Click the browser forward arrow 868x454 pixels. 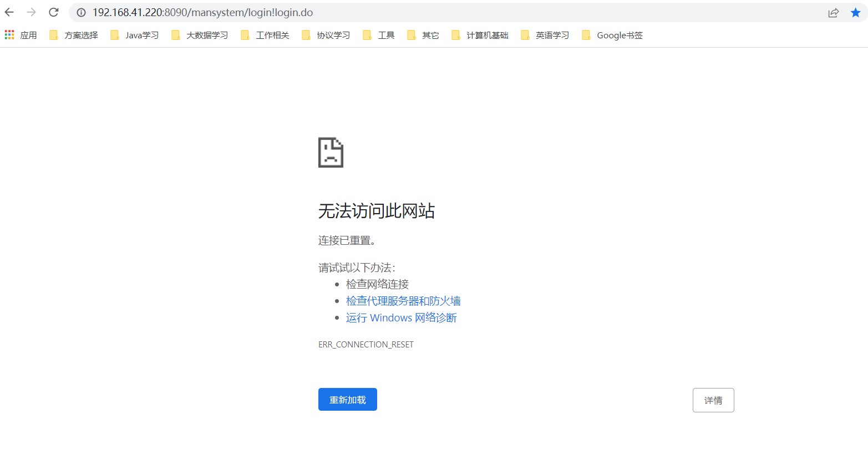[x=31, y=12]
